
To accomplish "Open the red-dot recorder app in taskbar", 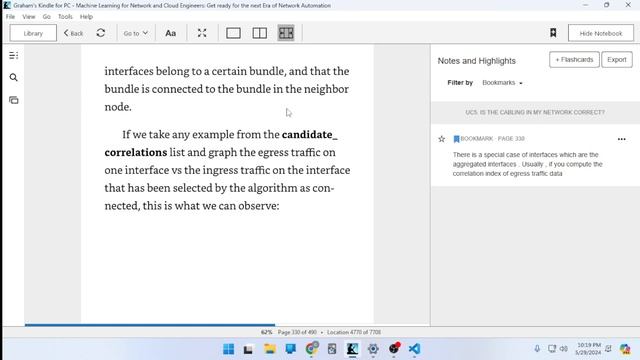I will coord(394,349).
